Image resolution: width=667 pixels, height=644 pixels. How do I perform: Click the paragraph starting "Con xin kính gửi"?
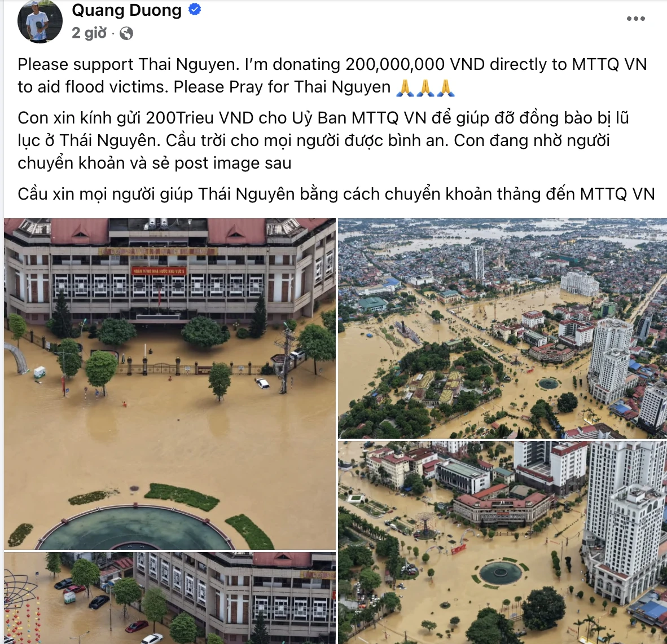click(323, 140)
